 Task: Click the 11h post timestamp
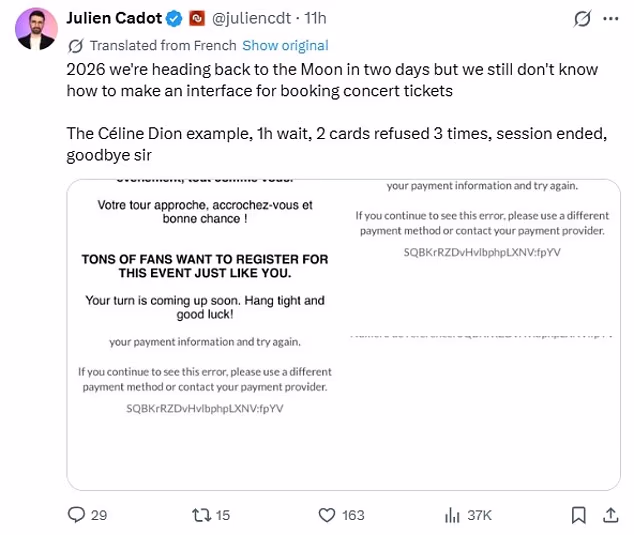click(315, 18)
